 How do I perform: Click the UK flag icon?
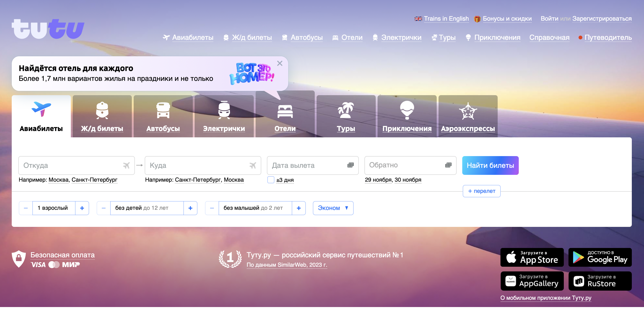coord(418,19)
